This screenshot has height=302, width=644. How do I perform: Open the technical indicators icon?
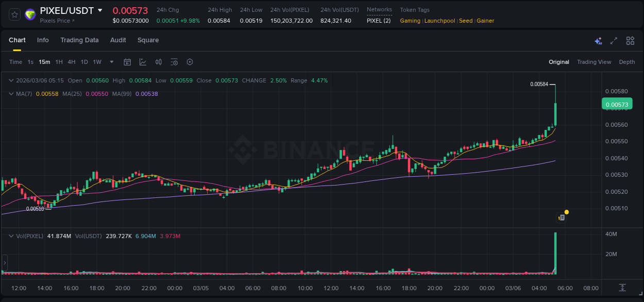click(x=174, y=62)
